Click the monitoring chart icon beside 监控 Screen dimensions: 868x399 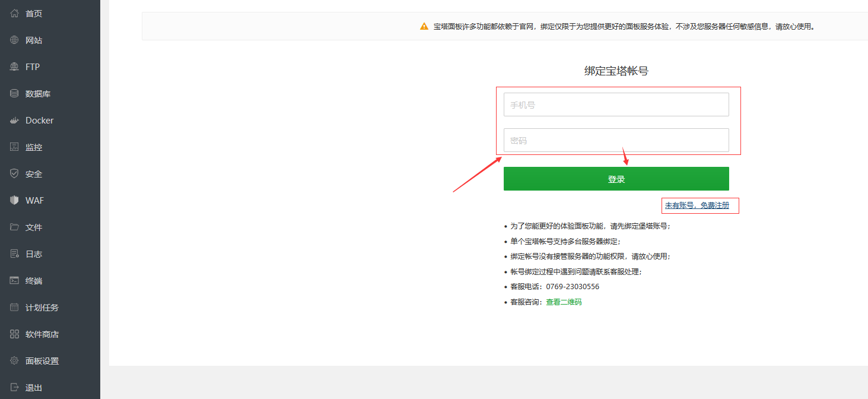click(15, 147)
